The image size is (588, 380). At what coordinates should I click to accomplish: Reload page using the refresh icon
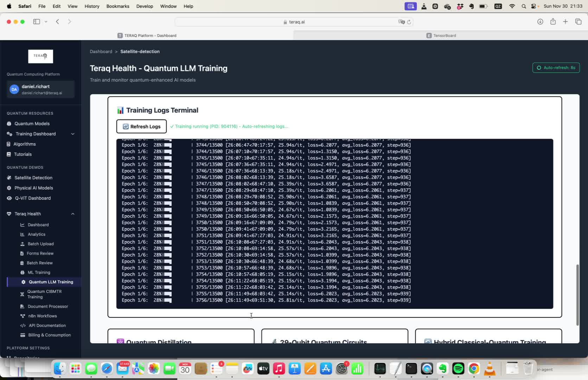coord(409,22)
